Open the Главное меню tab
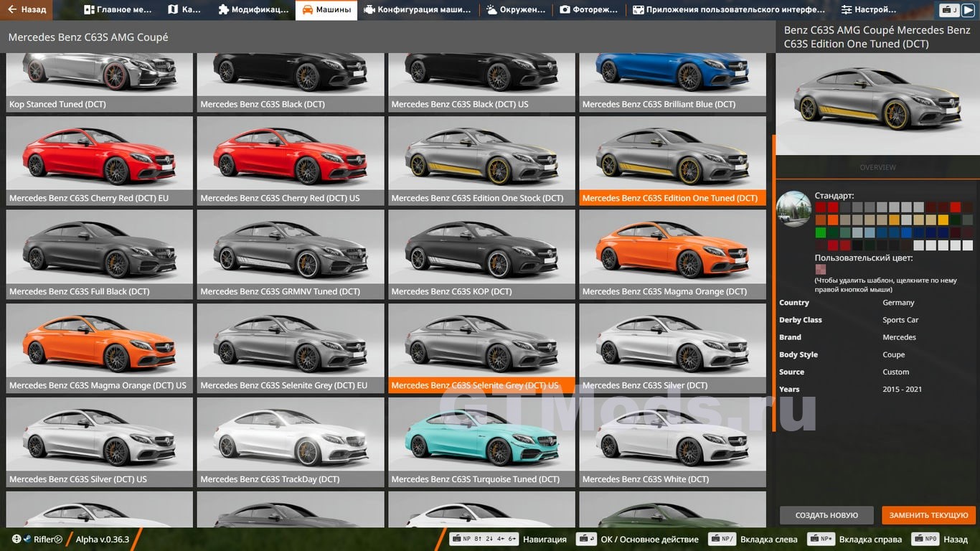 (x=118, y=10)
